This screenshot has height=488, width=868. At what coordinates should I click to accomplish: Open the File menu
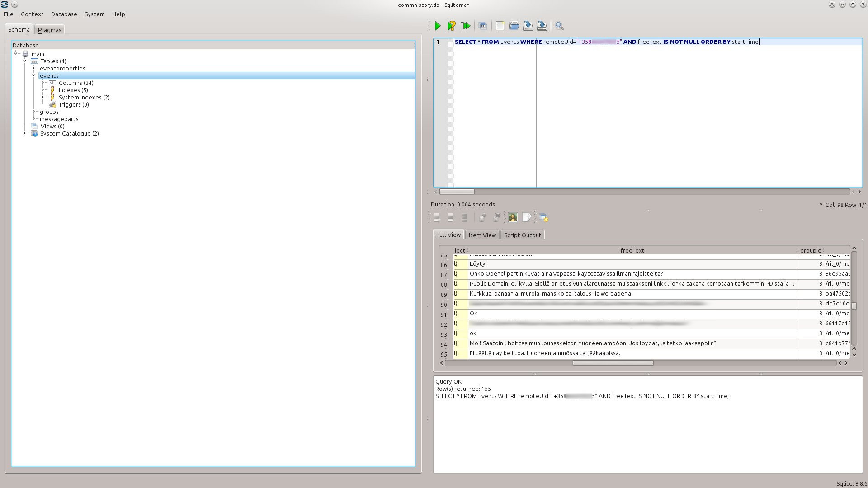click(x=8, y=14)
